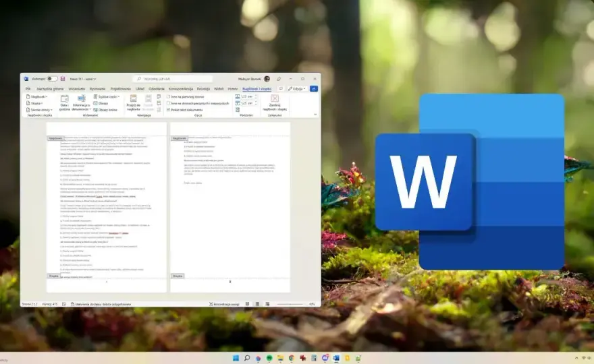This screenshot has width=594, height=364.
Task: Click the leftmost layout view icon in status bar
Action: coord(247,304)
